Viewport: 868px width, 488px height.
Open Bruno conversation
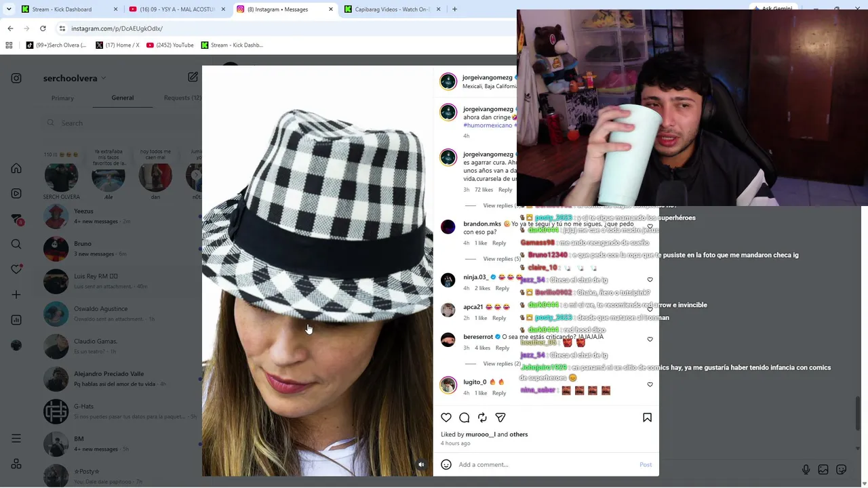pyautogui.click(x=122, y=249)
